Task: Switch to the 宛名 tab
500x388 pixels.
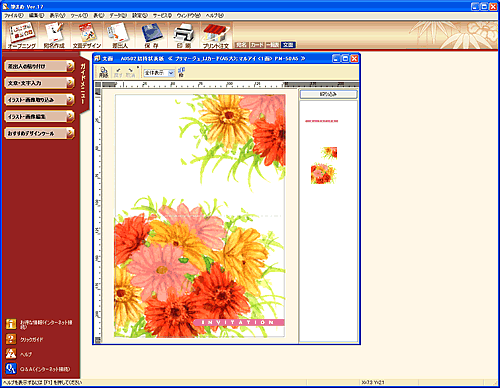Action: point(242,45)
